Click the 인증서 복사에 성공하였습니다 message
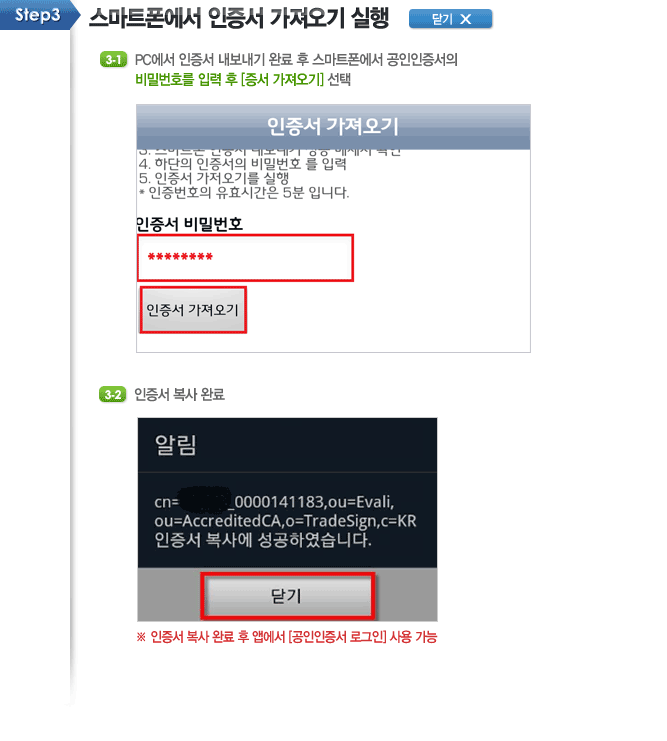The image size is (667, 741). (263, 540)
